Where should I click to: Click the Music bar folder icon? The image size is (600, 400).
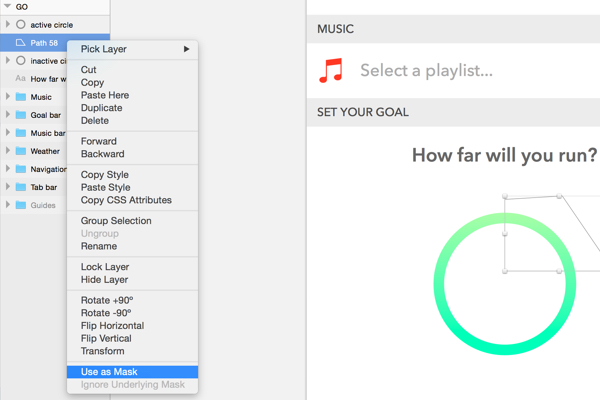(x=21, y=132)
